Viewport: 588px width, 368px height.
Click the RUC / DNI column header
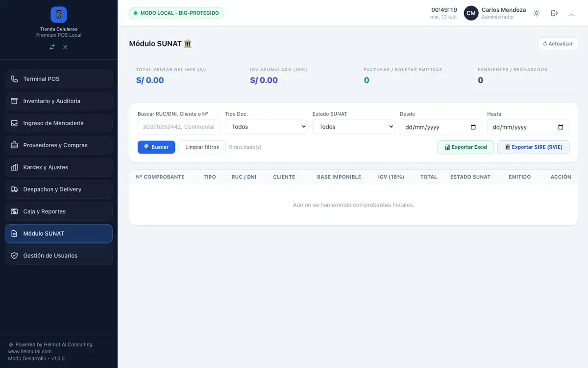244,177
